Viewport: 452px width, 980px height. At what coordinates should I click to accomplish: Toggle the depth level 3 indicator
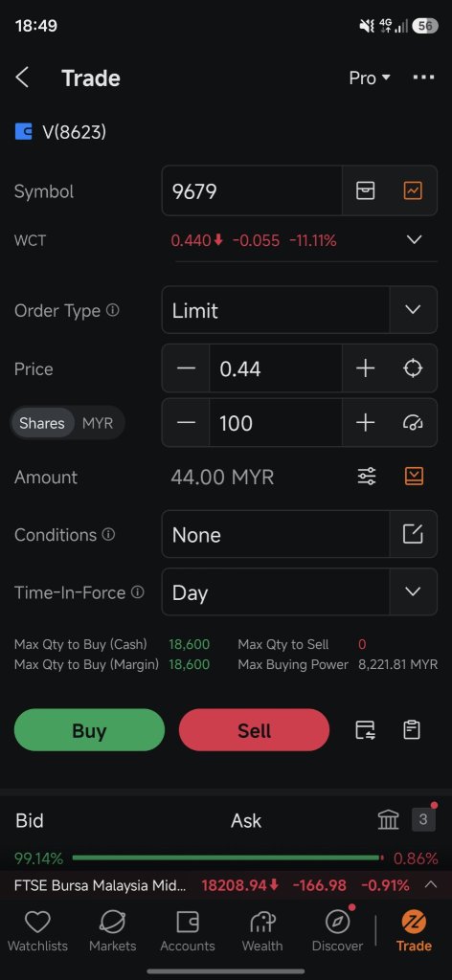coord(423,819)
